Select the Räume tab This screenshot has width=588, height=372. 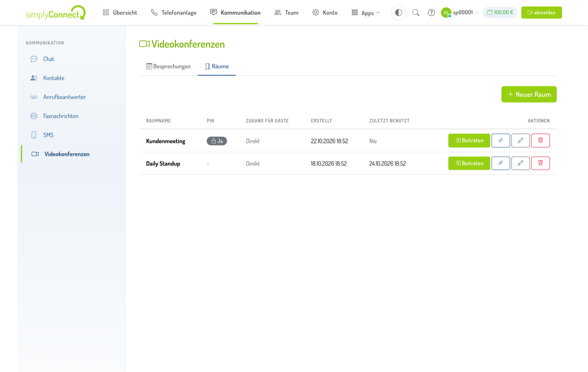(x=217, y=67)
